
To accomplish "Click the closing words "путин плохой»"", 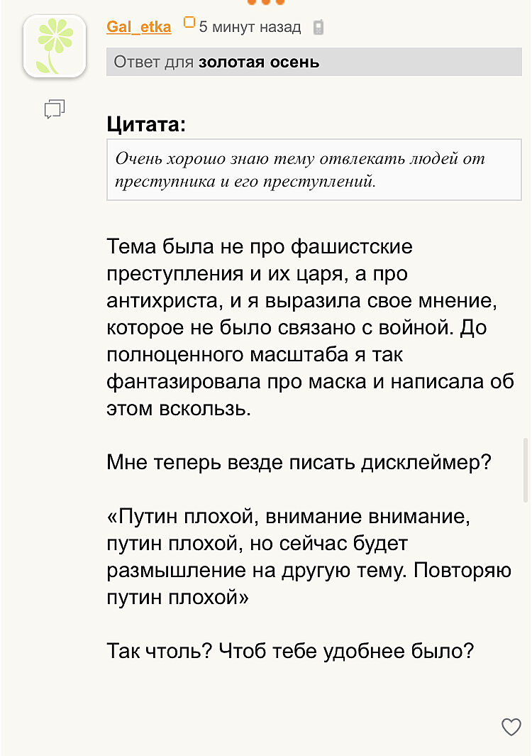I will click(178, 597).
